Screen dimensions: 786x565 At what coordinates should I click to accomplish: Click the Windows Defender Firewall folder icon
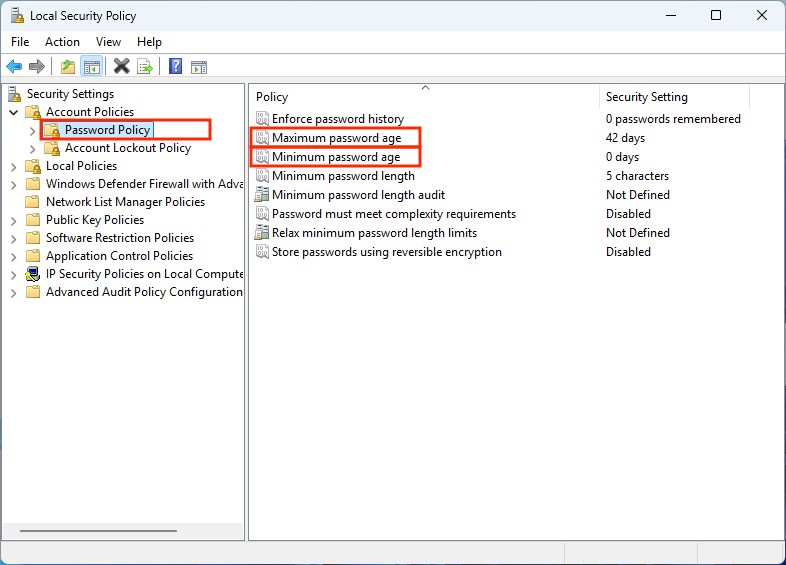coord(33,184)
